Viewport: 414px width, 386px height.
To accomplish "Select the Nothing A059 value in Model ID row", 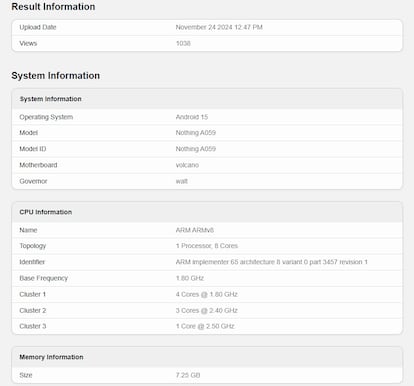I will point(196,149).
